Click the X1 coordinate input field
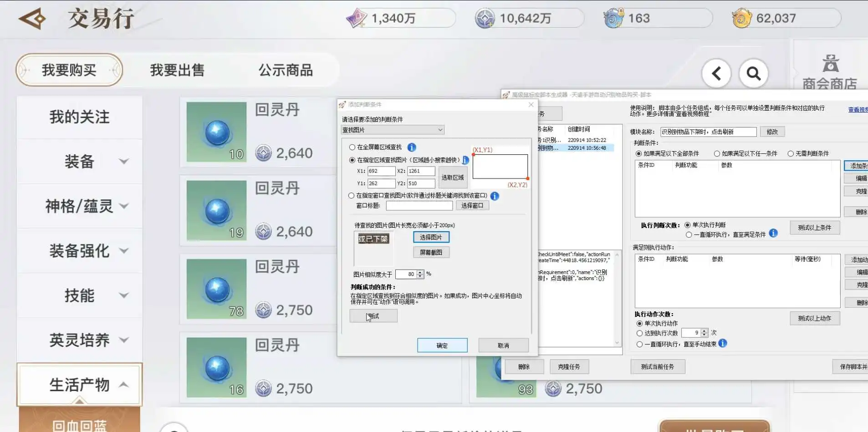 [381, 171]
